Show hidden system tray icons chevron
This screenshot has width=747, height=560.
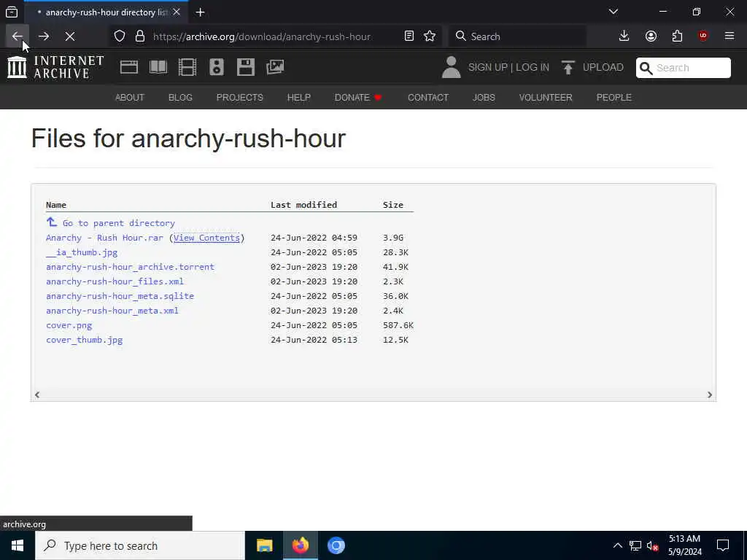pos(617,545)
